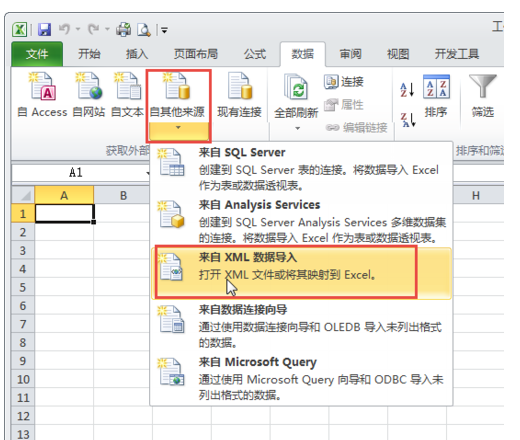Screen dimensions: 520x440
Task: Click cell A3 in the worksheet
Action: [64, 250]
